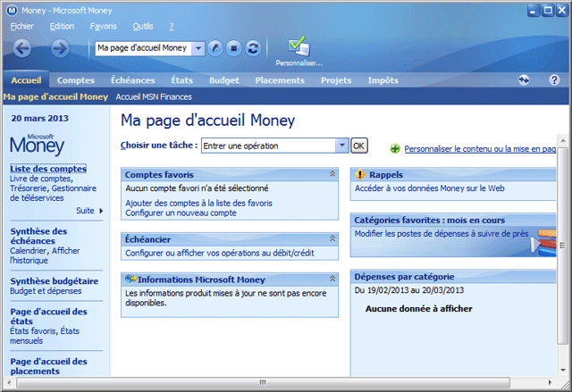Collapse the Comptes favoris panel
Viewport: 572px width, 392px height.
point(332,175)
